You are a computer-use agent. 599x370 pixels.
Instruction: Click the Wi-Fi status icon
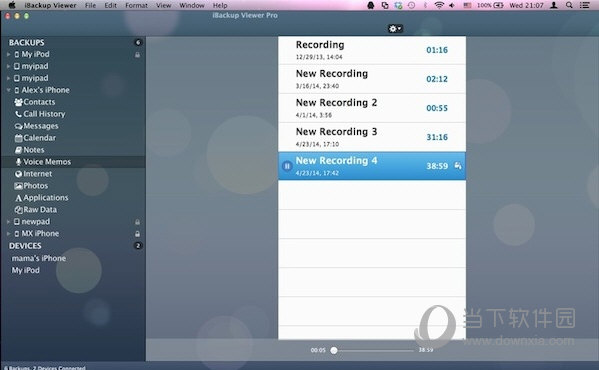click(x=439, y=5)
